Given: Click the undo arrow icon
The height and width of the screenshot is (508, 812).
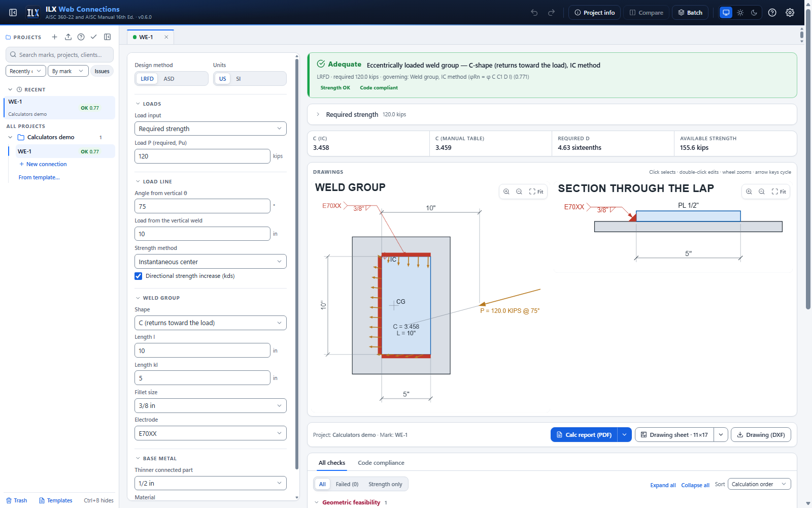Looking at the screenshot, I should pyautogui.click(x=534, y=13).
